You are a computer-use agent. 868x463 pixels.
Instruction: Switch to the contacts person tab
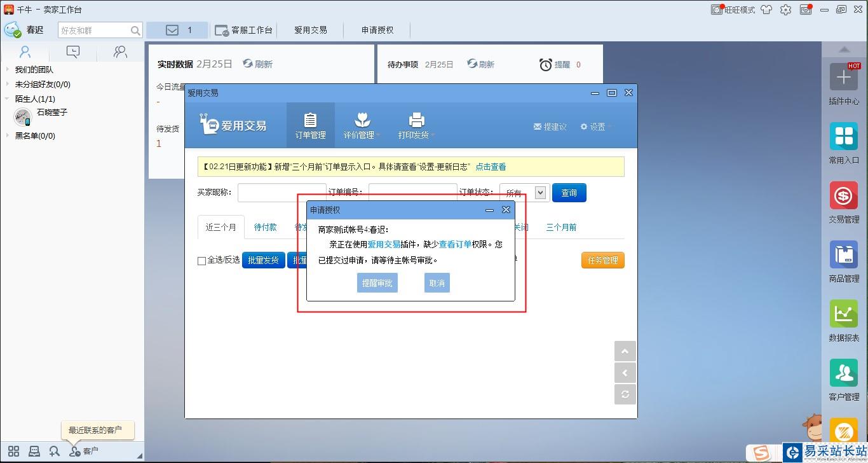tap(25, 52)
